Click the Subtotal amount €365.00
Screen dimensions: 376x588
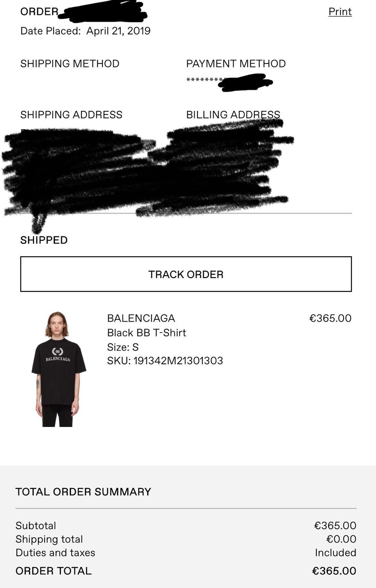[x=335, y=526]
